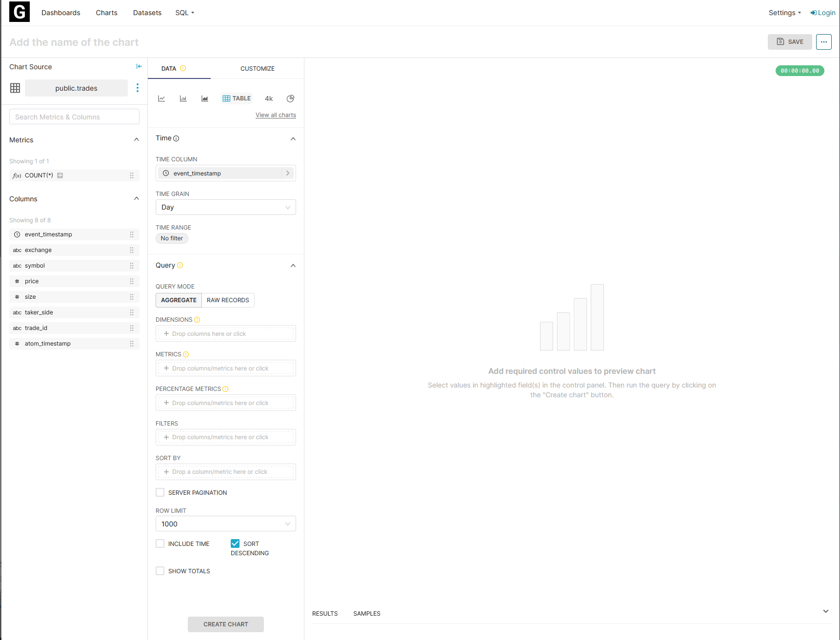
Task: Enable the Server Pagination checkbox
Action: click(x=160, y=492)
